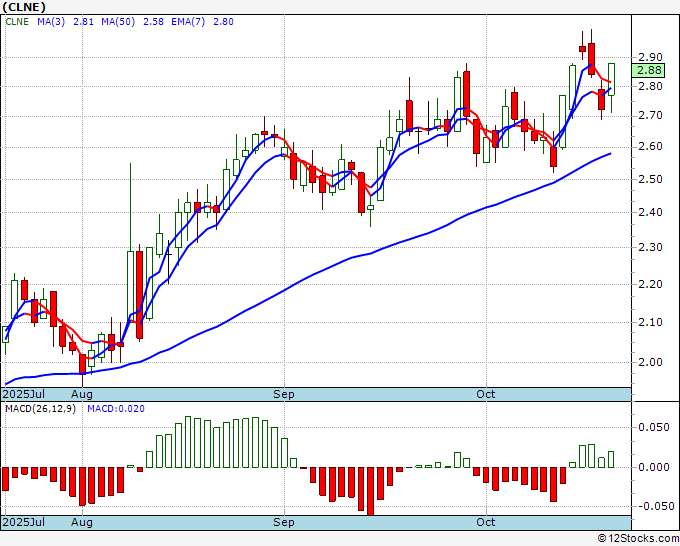Screen dimensions: 680x546
Task: Click the EMA(7) value 2.80
Action: [x=223, y=22]
